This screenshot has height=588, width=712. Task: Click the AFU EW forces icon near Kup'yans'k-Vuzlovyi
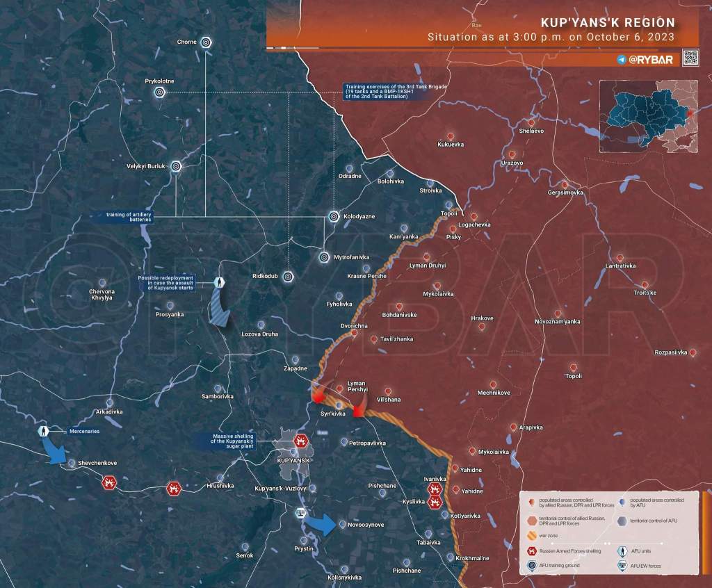coord(300,514)
